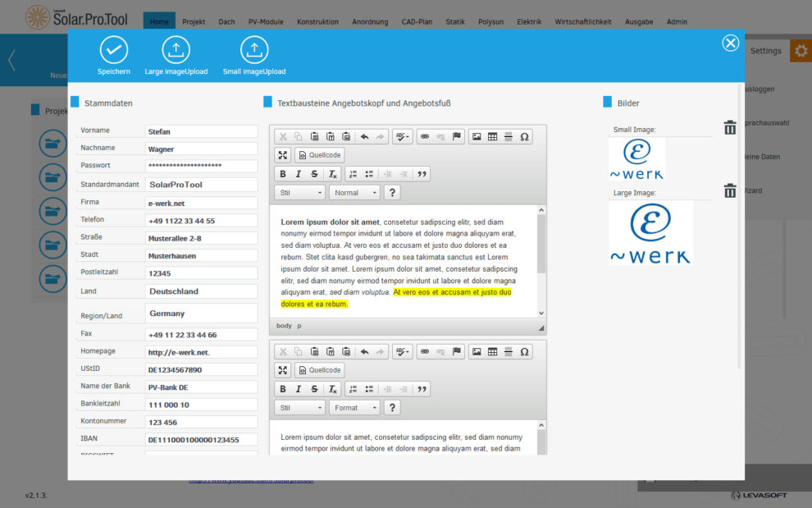
Task: Click the help question mark button in the bottom editor
Action: 392,408
